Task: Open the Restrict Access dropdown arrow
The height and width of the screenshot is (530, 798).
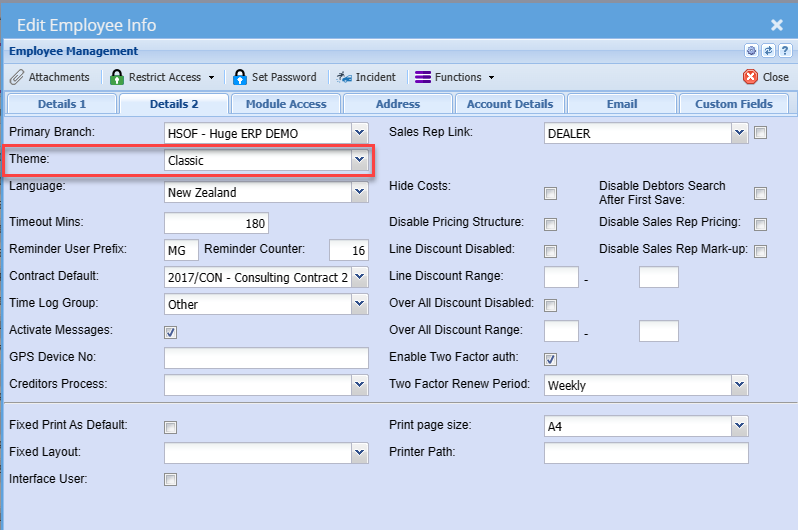Action: [211, 77]
